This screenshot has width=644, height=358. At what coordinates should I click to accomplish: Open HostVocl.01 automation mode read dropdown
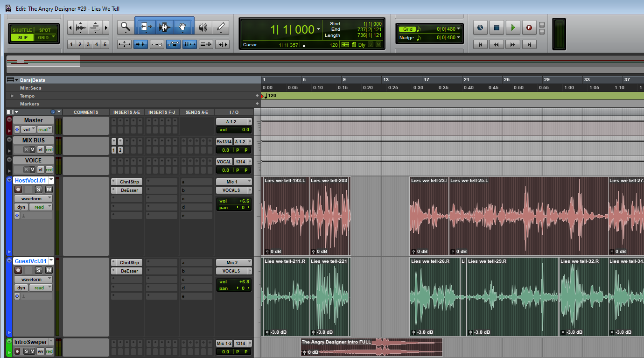(x=41, y=207)
